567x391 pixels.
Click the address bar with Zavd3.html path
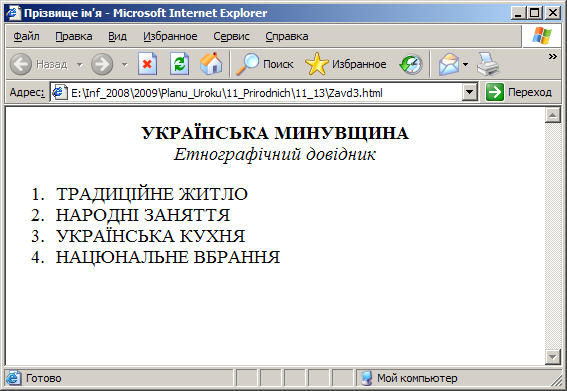click(263, 93)
